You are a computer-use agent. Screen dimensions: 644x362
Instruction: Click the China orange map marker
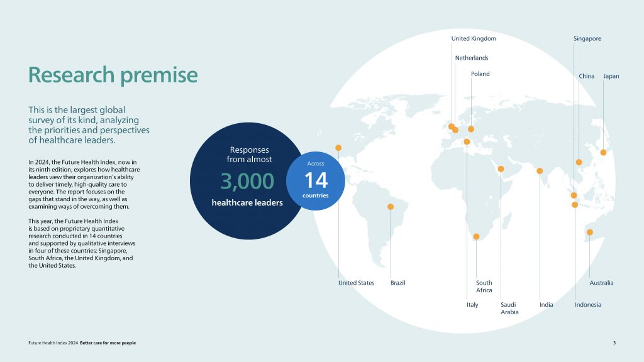(x=579, y=162)
